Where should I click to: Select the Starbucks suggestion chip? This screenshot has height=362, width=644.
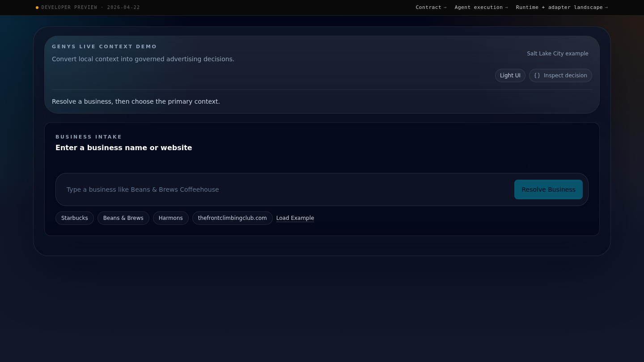pyautogui.click(x=75, y=218)
